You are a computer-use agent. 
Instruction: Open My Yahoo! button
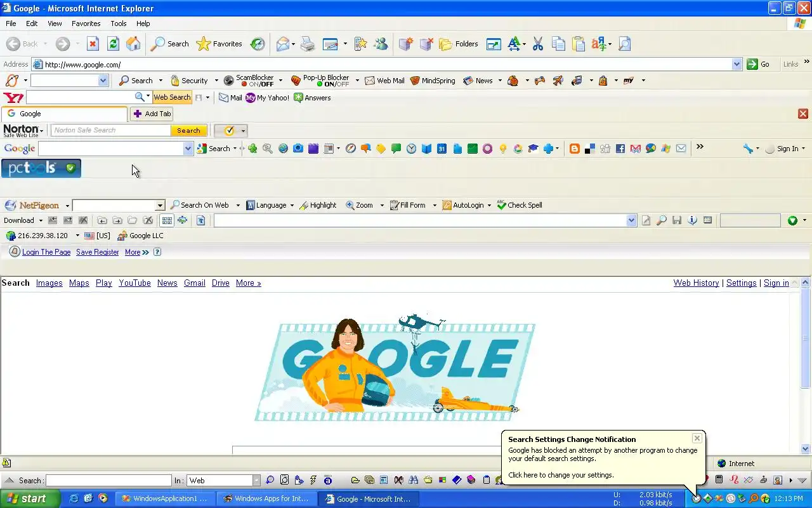tap(267, 98)
